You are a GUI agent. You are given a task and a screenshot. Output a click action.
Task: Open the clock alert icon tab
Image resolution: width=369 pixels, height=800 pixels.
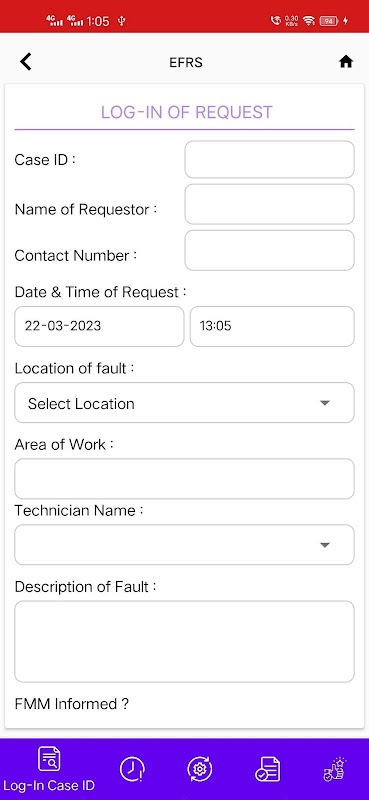click(x=132, y=768)
